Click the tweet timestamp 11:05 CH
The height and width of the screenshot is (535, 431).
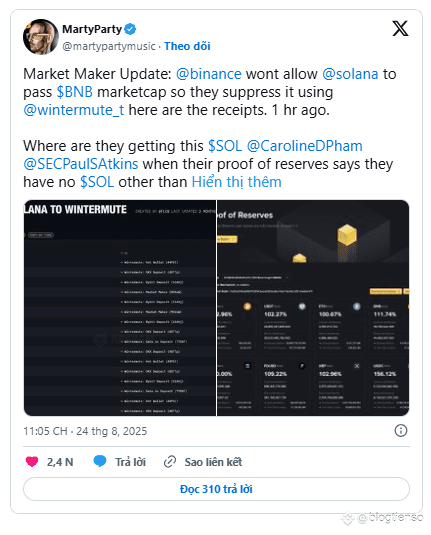point(45,431)
